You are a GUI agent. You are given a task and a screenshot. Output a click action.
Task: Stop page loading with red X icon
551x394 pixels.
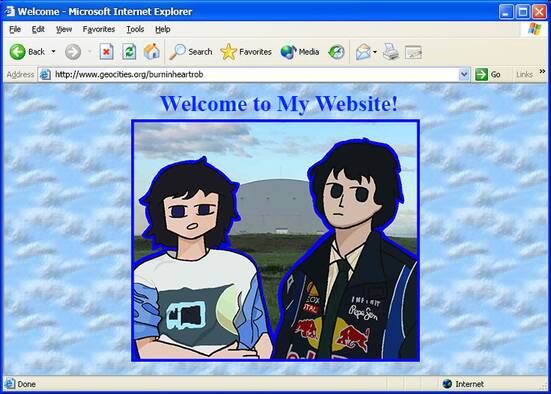pos(106,52)
